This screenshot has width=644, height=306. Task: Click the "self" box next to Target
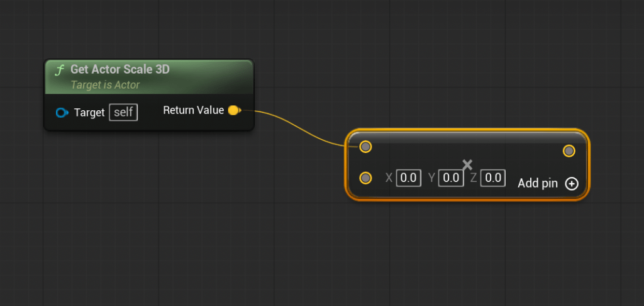tap(123, 113)
